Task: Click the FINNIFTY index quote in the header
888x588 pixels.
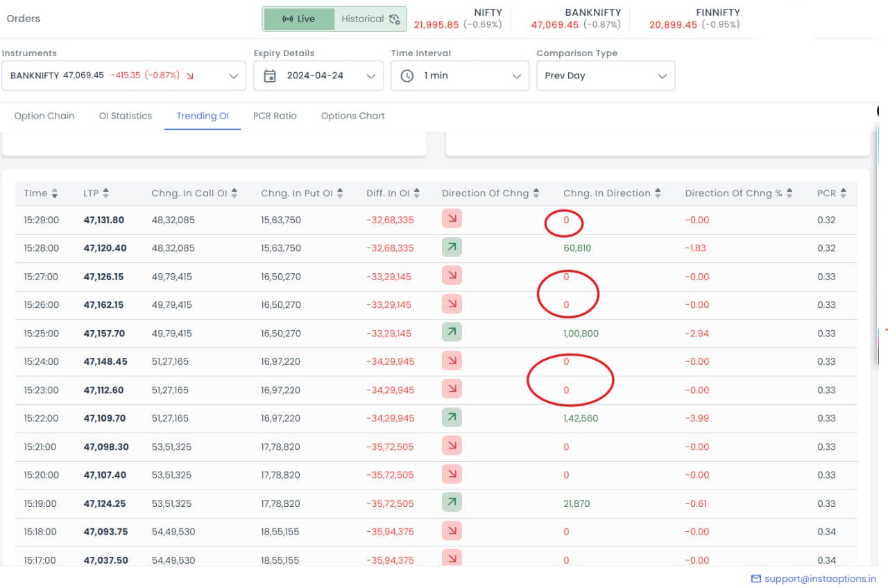Action: [694, 19]
